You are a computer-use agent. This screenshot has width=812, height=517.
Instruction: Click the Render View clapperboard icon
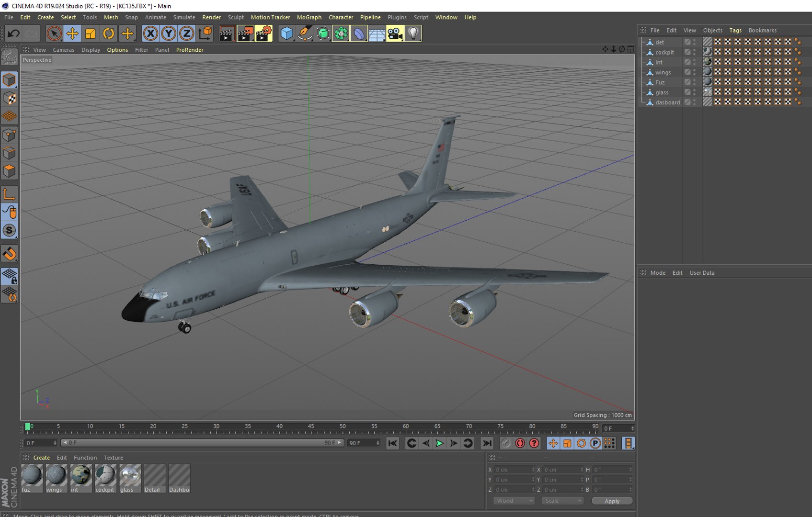227,34
